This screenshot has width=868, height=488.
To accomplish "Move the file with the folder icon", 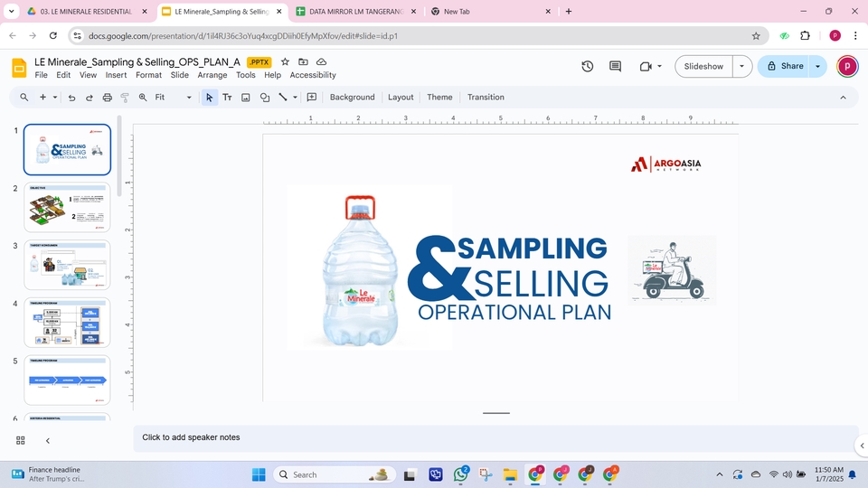I will point(303,62).
